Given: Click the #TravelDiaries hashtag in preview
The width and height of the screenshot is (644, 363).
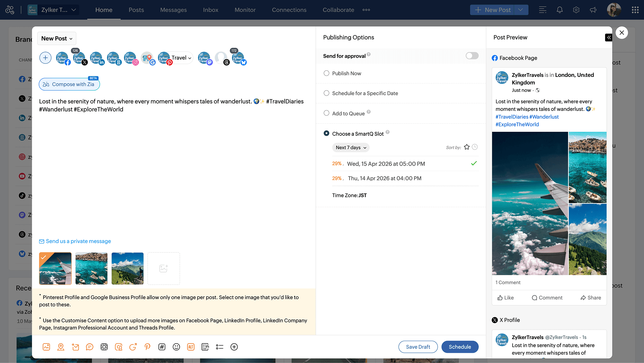Looking at the screenshot, I should click(512, 117).
